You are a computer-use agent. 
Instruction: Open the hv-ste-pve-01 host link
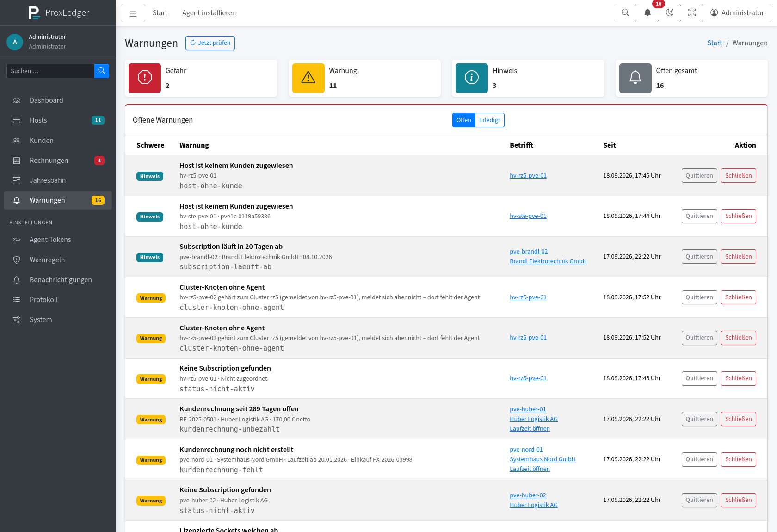[x=528, y=216]
